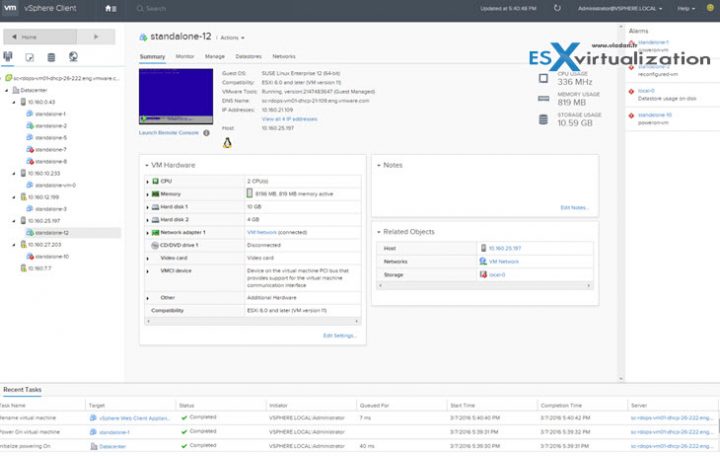Screen dimensions: 720x456
Task: Switch to the Summary tab
Action: click(x=152, y=56)
